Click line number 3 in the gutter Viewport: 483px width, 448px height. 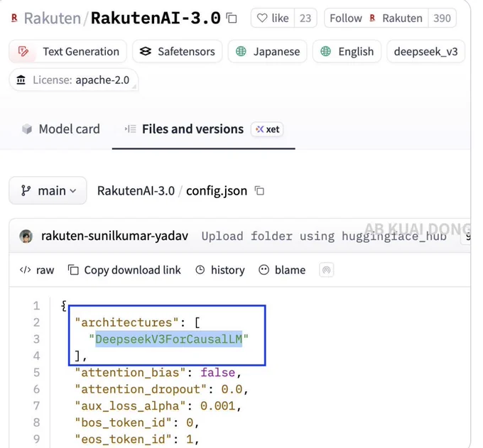(37, 339)
